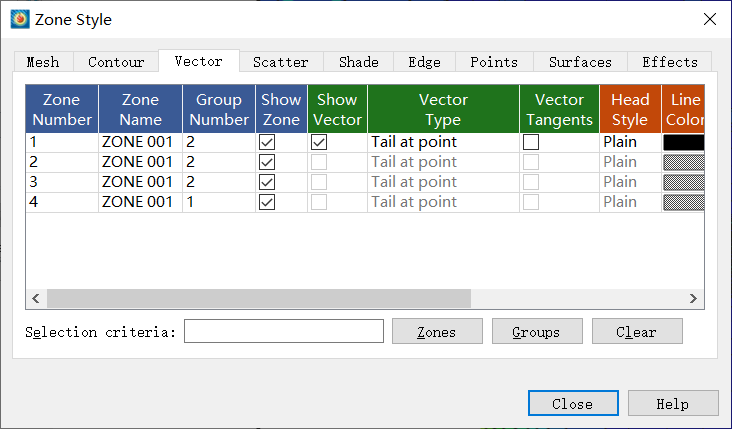This screenshot has width=732, height=429.
Task: Switch to the Contour tab
Action: coord(116,62)
